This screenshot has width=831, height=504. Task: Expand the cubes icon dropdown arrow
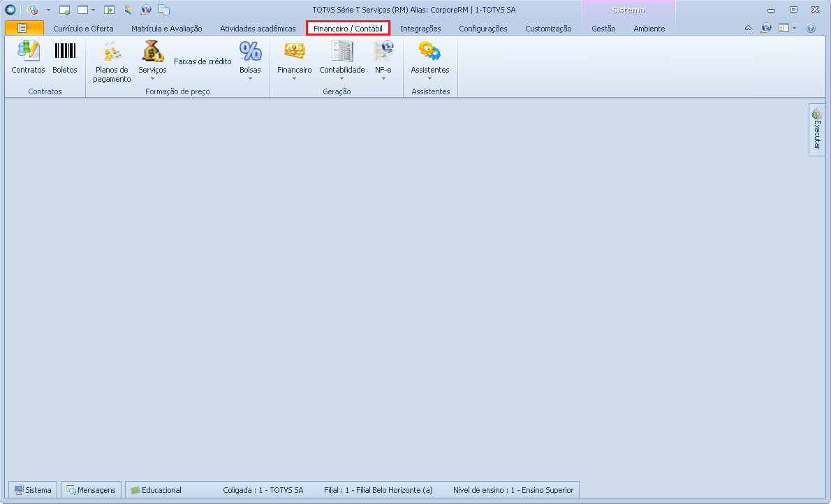click(48, 10)
